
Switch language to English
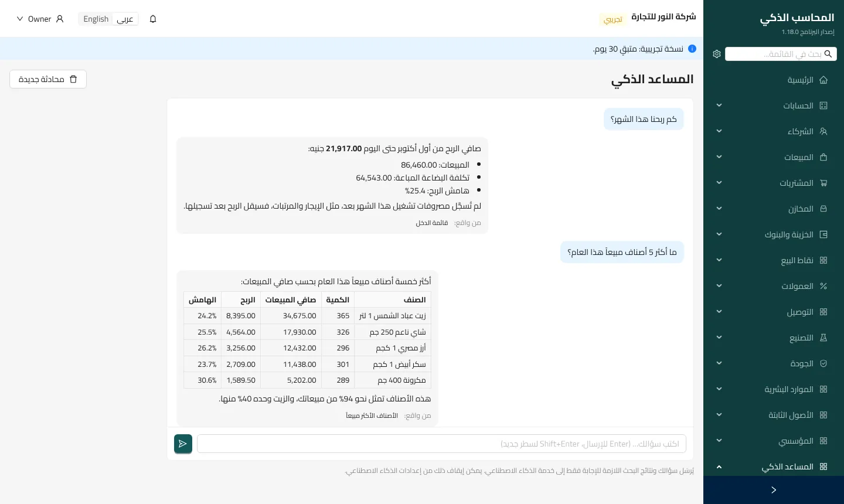(x=96, y=19)
